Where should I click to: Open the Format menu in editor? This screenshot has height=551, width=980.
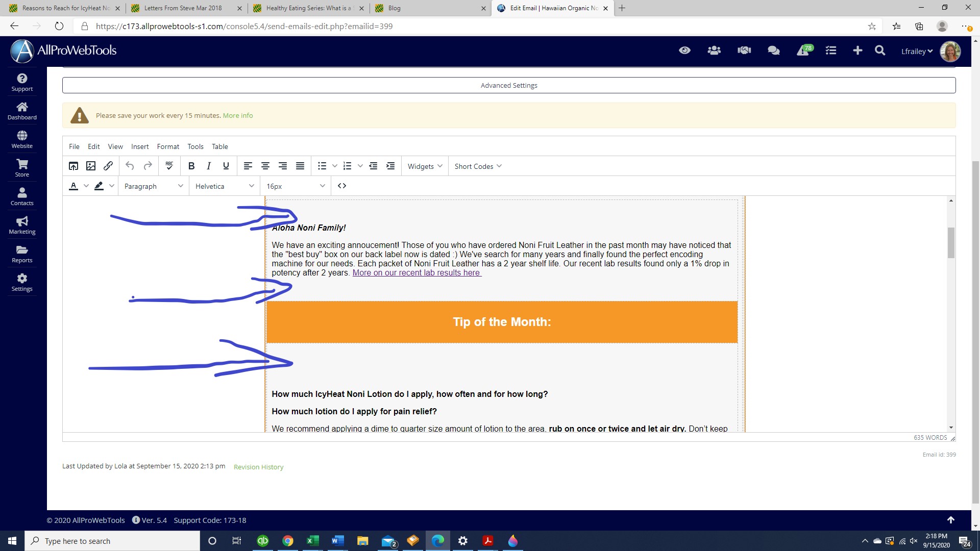168,146
